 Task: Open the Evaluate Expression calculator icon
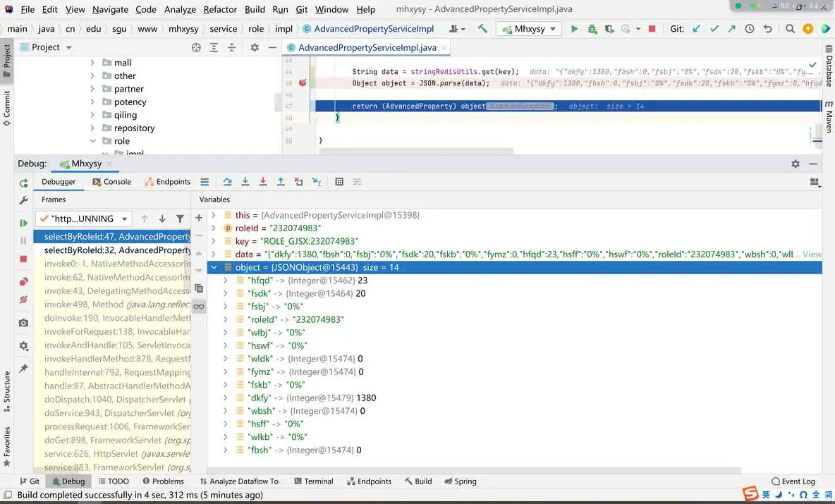339,182
